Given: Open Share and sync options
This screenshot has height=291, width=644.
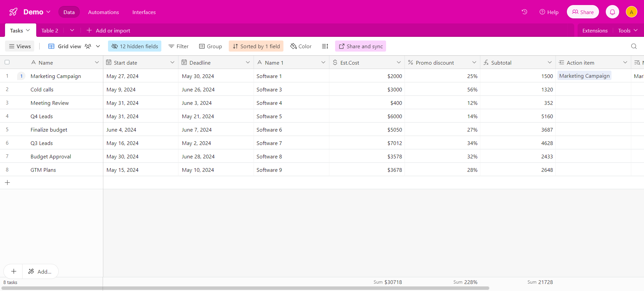Looking at the screenshot, I should click(x=361, y=46).
